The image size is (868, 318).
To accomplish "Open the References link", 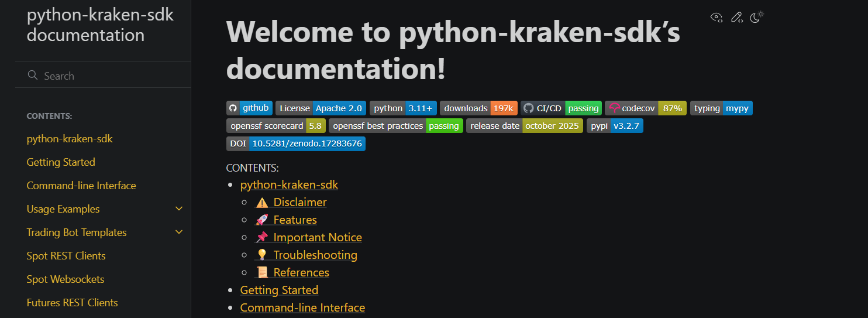I will [x=292, y=272].
